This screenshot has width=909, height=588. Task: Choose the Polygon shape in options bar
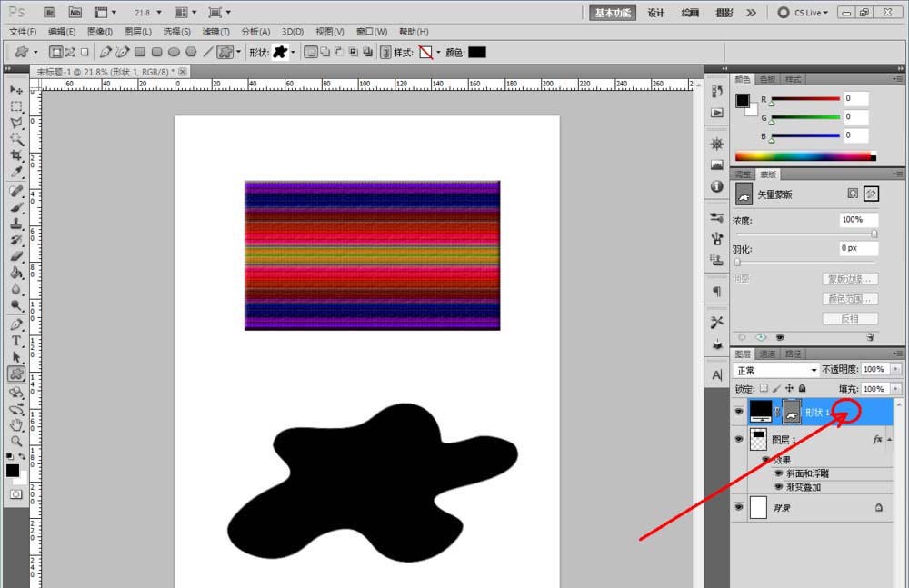[x=191, y=52]
